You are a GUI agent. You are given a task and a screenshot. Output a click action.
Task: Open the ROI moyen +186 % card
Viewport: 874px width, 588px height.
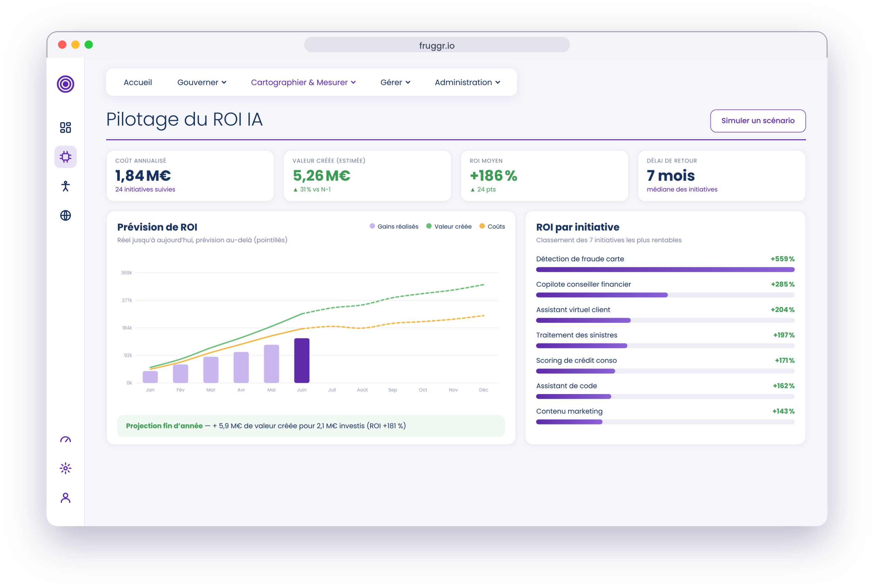coord(544,176)
